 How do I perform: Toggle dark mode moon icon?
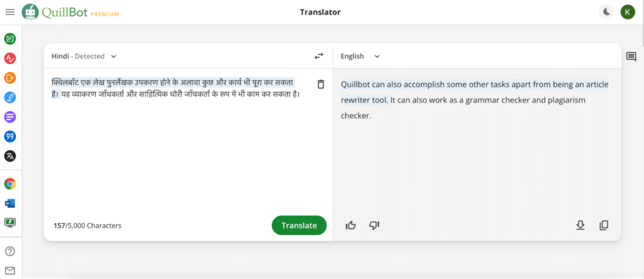tap(606, 12)
